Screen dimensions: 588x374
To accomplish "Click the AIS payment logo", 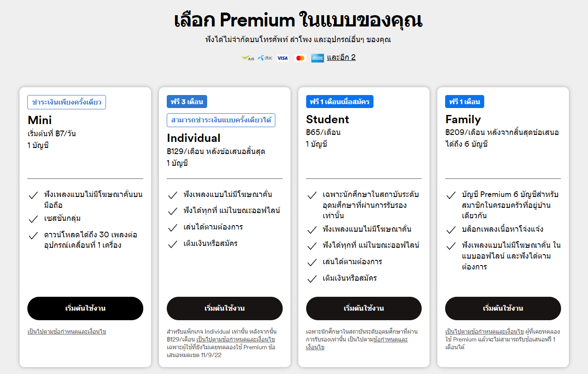I will pyautogui.click(x=248, y=58).
